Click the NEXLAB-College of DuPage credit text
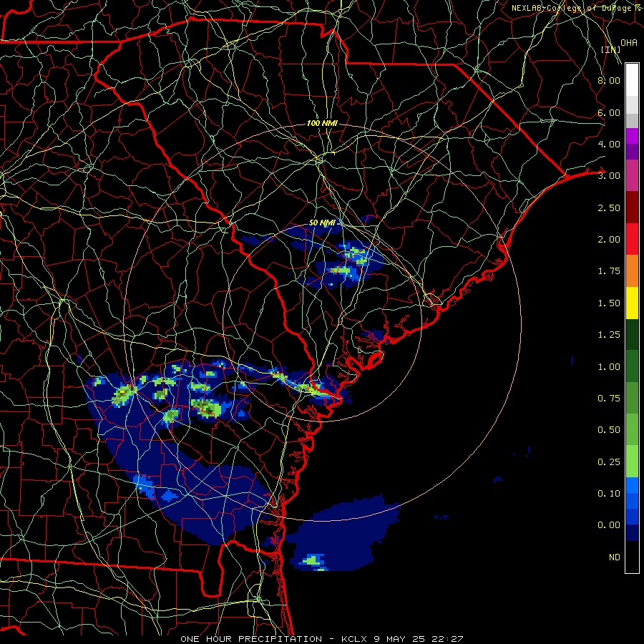This screenshot has height=644, width=644. pyautogui.click(x=575, y=8)
